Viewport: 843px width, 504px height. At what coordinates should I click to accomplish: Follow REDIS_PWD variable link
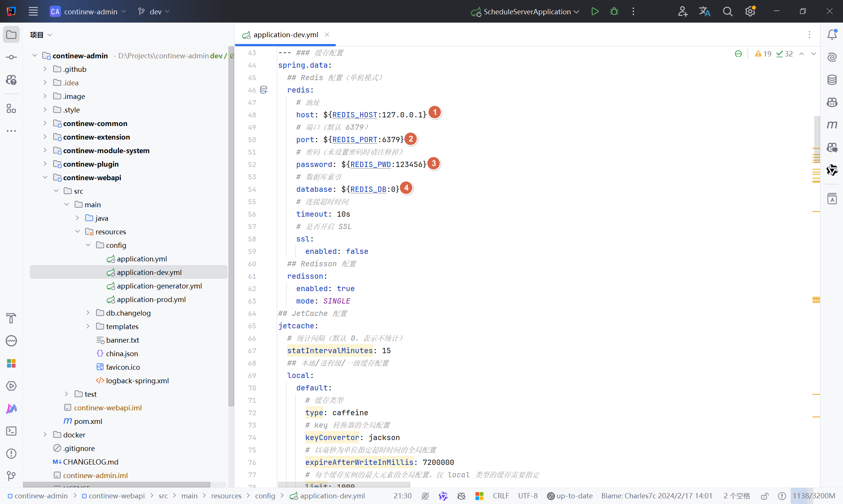pyautogui.click(x=370, y=164)
